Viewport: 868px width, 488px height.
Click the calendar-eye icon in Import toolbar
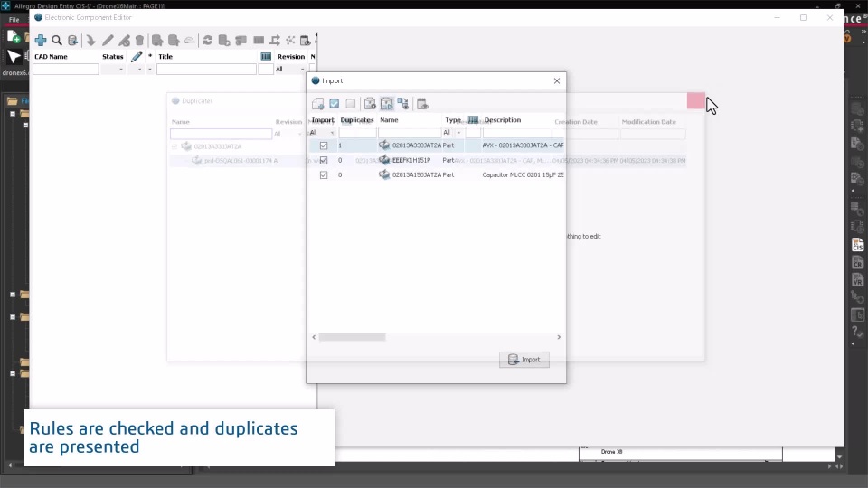click(x=422, y=103)
